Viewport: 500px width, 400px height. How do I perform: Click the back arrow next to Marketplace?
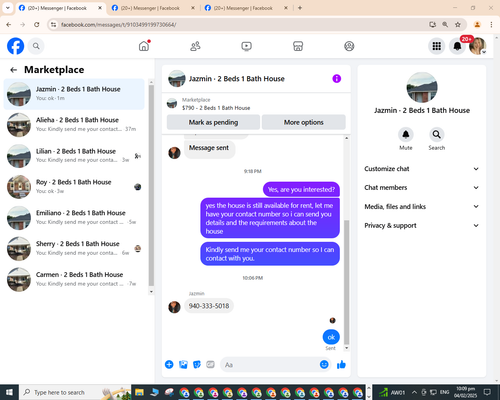tap(14, 70)
